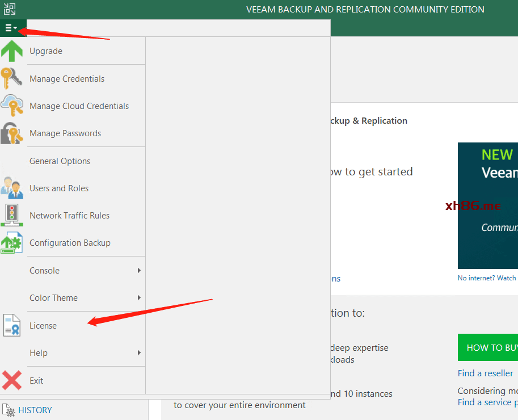Click the Manage Cloud Credentials cloud-key icon

12,106
